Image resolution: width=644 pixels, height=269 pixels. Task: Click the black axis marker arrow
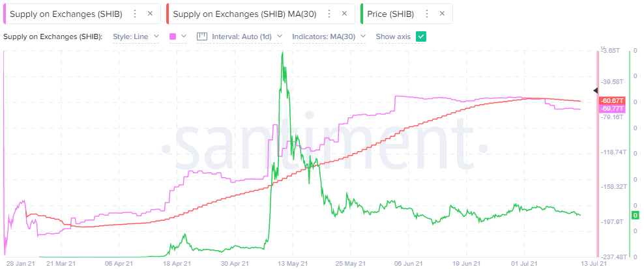point(595,90)
